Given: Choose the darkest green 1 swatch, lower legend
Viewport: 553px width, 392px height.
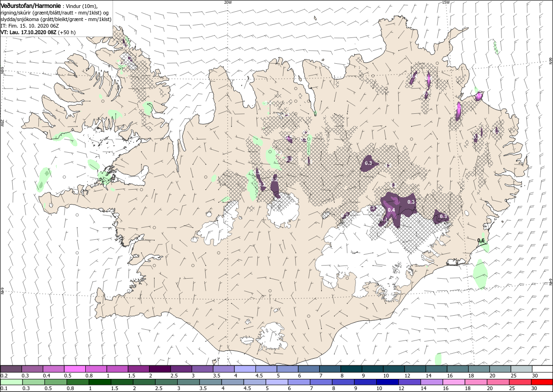Looking at the screenshot, I should 100,382.
